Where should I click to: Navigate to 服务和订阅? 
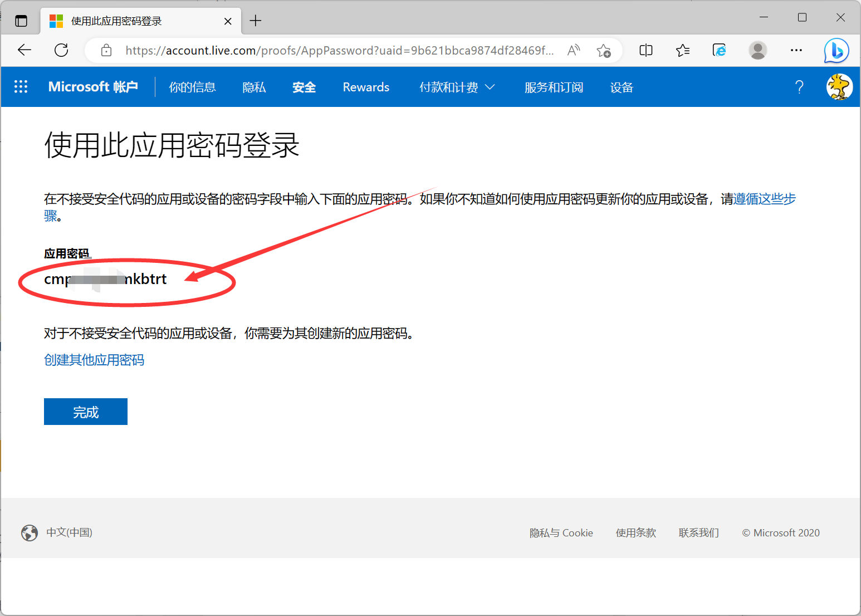pos(554,87)
